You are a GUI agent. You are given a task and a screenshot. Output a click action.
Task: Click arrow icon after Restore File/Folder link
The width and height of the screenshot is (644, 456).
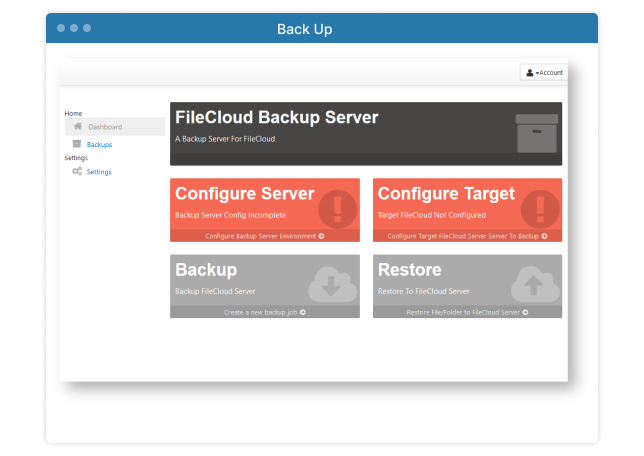[x=525, y=312]
